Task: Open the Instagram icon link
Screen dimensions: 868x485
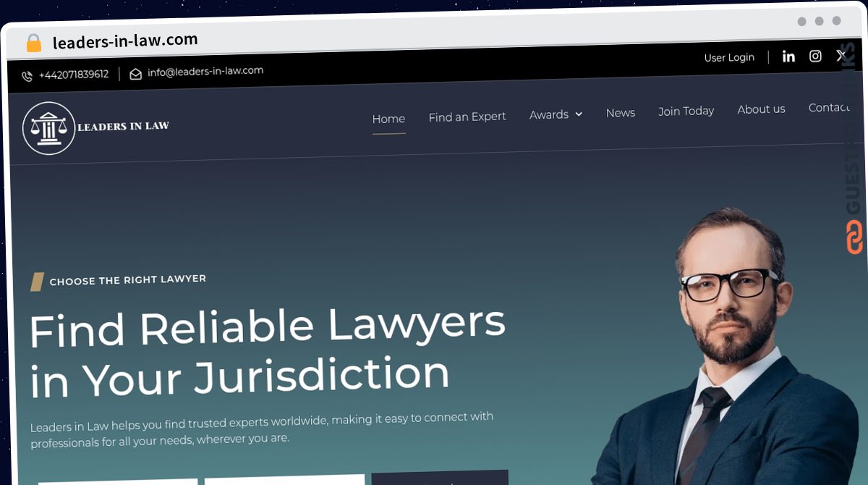Action: [815, 56]
